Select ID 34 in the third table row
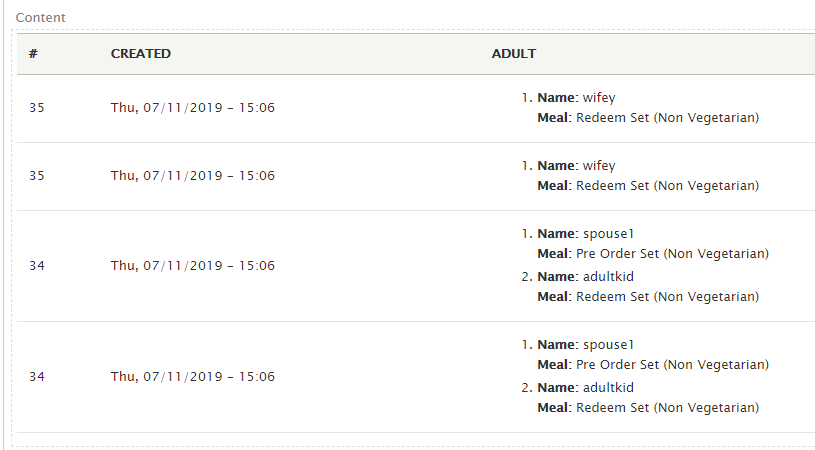The image size is (815, 450). pos(37,266)
